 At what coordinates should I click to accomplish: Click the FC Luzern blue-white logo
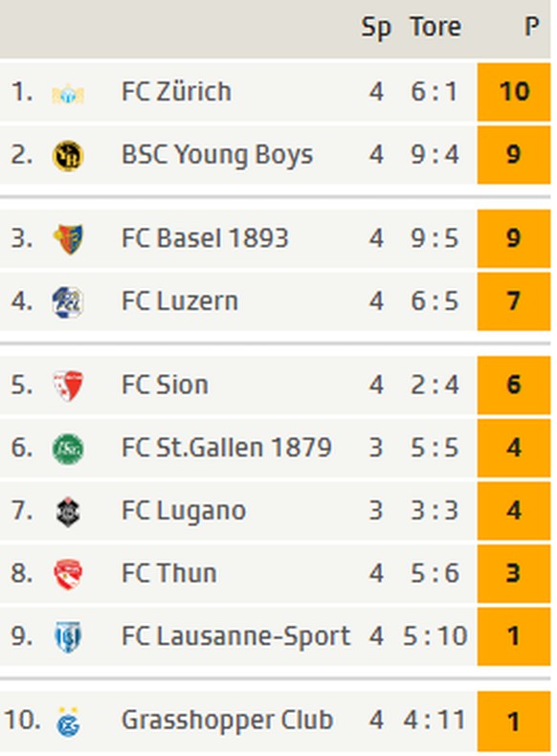tap(68, 301)
